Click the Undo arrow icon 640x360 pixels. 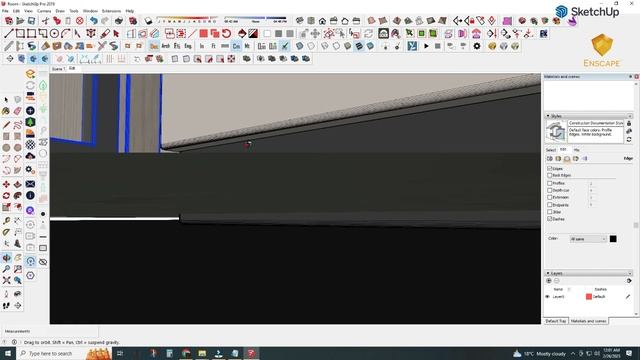click(93, 21)
